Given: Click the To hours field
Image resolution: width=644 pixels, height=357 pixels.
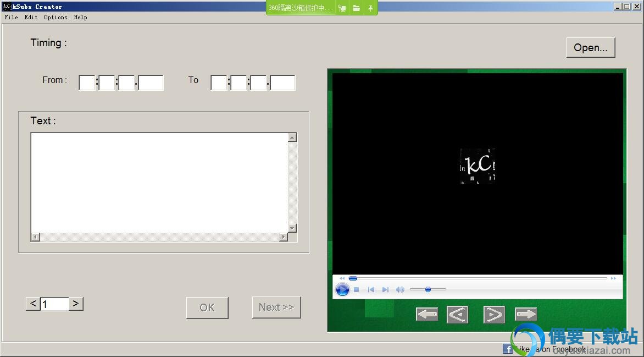Looking at the screenshot, I should point(219,83).
